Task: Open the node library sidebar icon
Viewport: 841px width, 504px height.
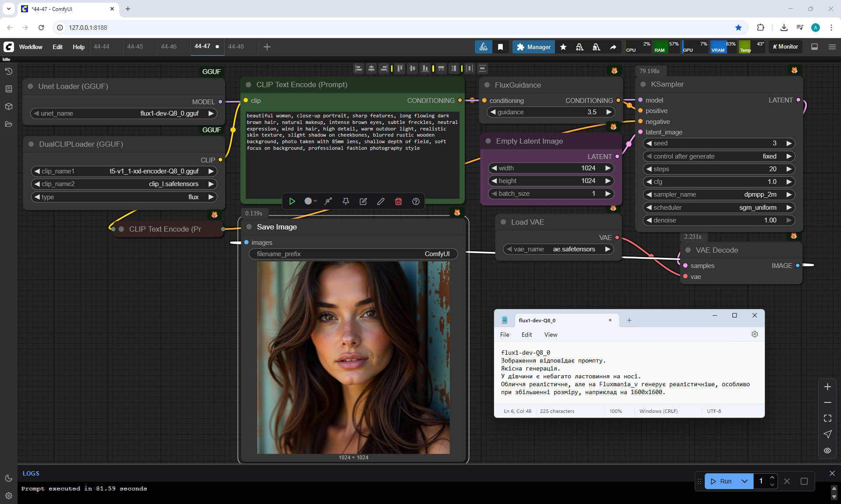Action: (9, 89)
